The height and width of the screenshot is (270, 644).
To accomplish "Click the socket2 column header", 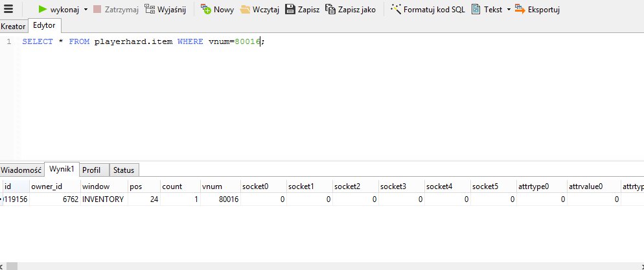I will tap(355, 186).
